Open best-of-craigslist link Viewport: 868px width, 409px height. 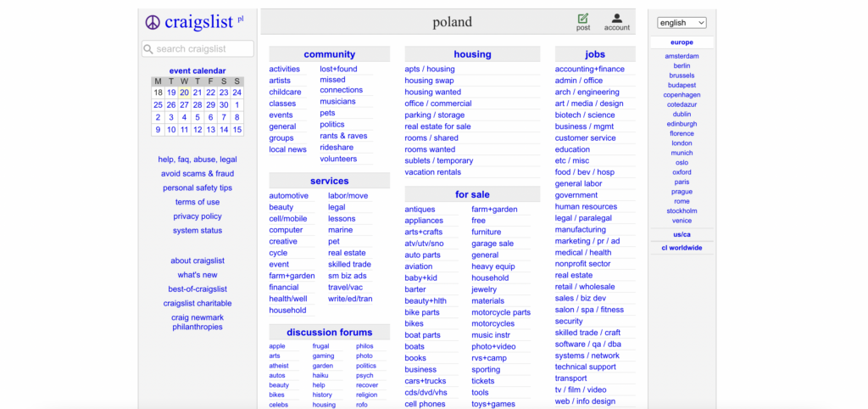(x=198, y=289)
